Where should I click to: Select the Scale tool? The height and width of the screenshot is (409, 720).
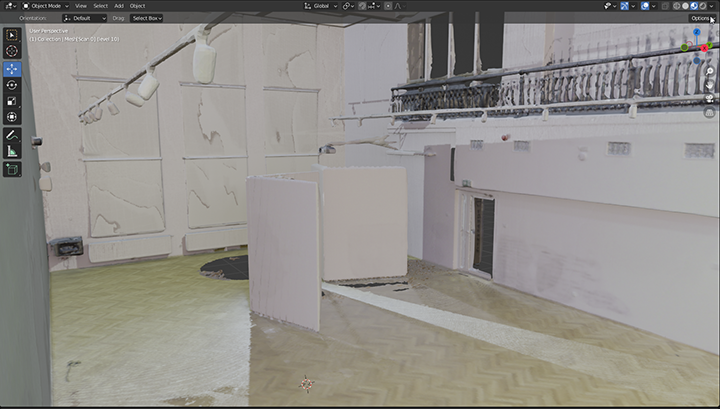pos(12,101)
